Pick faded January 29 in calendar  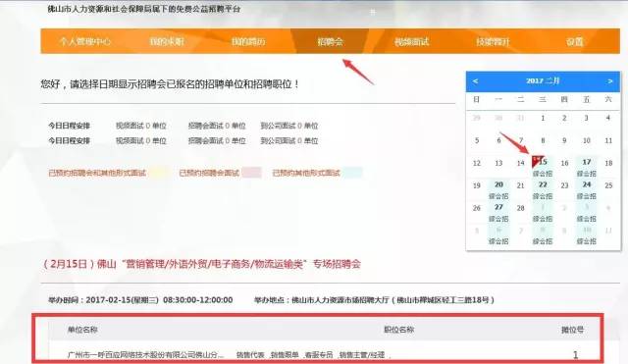(x=477, y=118)
